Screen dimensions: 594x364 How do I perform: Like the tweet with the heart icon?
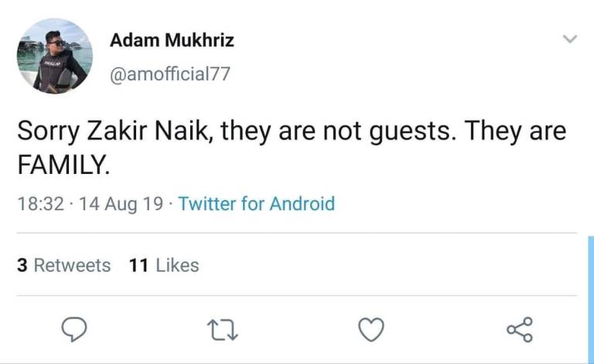pos(371,330)
